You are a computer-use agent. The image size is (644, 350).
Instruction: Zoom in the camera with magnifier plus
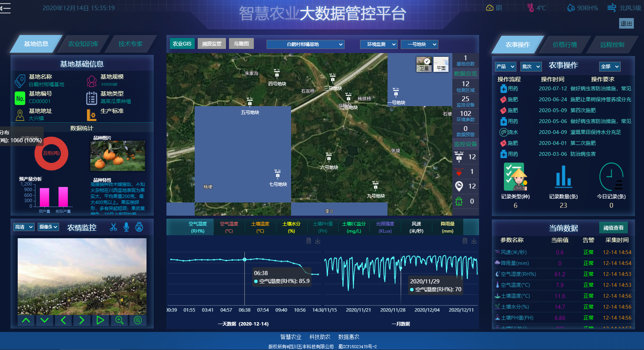tap(119, 320)
